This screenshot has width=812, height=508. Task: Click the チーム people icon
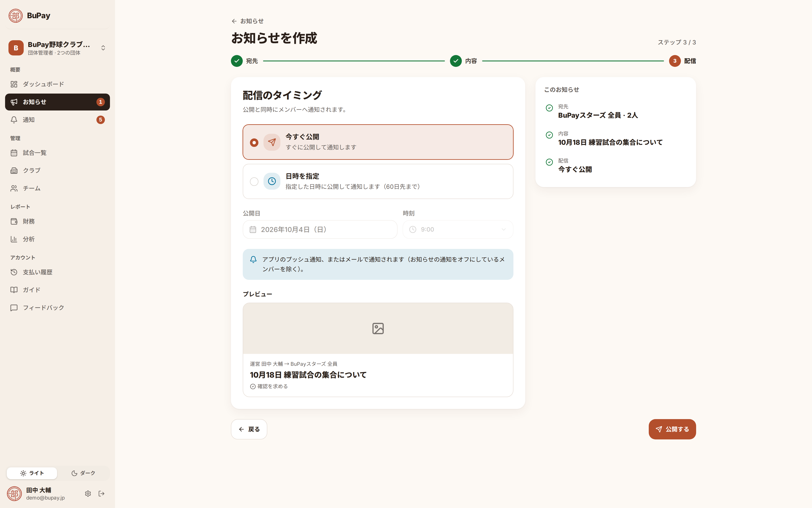pyautogui.click(x=14, y=188)
